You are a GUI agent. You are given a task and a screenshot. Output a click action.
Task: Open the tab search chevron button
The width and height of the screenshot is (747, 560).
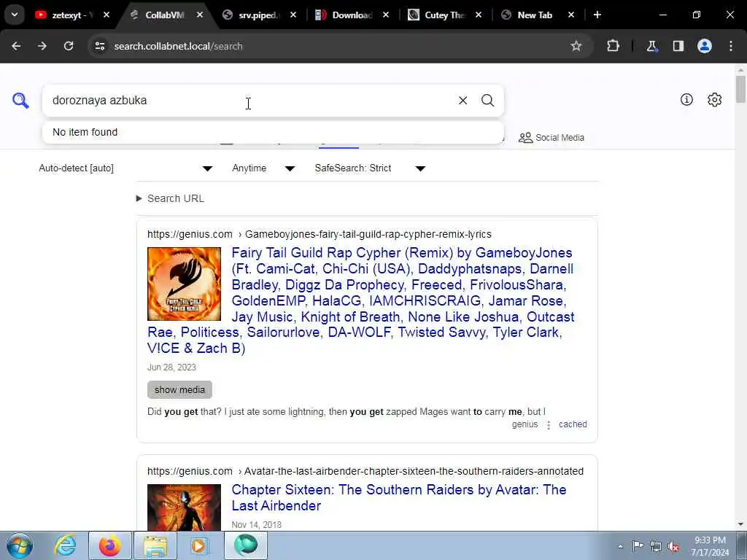(15, 15)
